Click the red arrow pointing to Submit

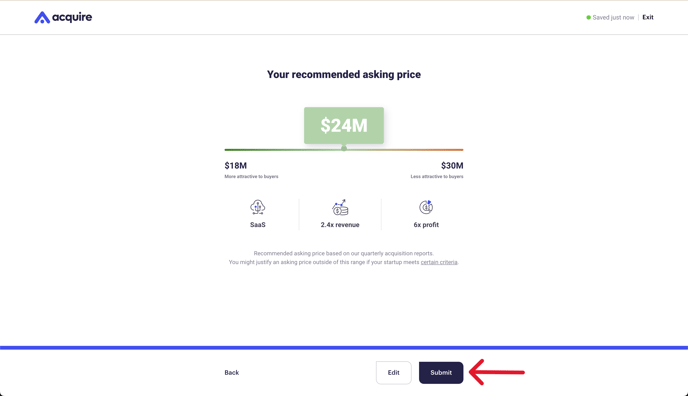(x=497, y=372)
